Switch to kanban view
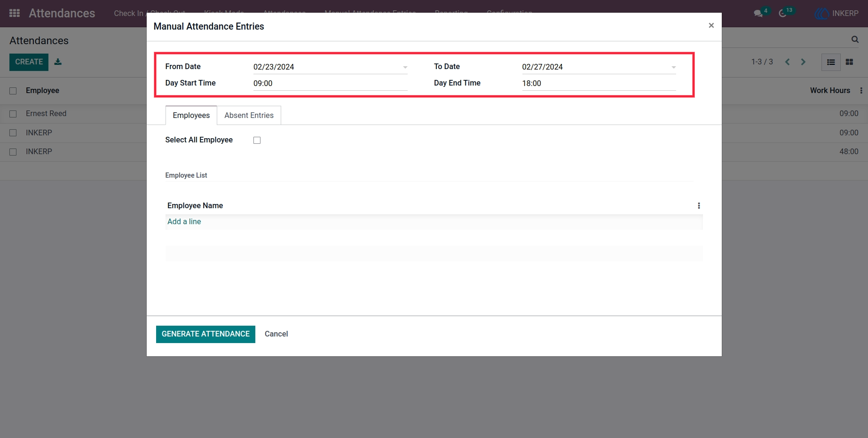This screenshot has height=438, width=868. point(849,62)
